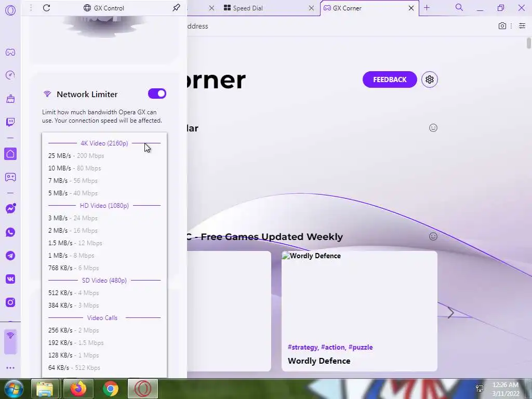Screen dimensions: 532x399
Task: Choose 512 KB/s - 4 Mbps option
Action: pos(104,293)
